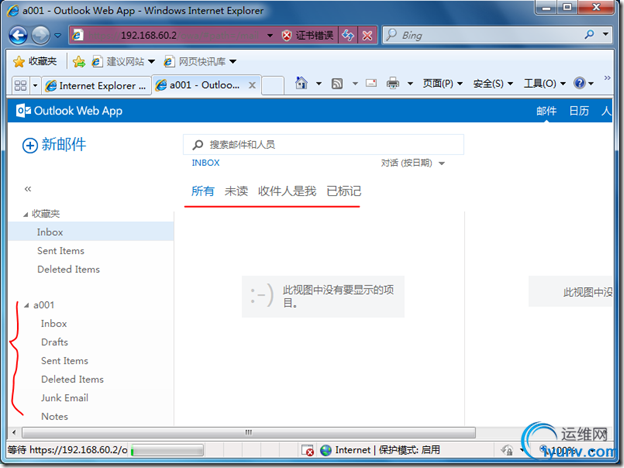Click the Help question mark icon
Image resolution: width=624 pixels, height=468 pixels.
pos(579,83)
